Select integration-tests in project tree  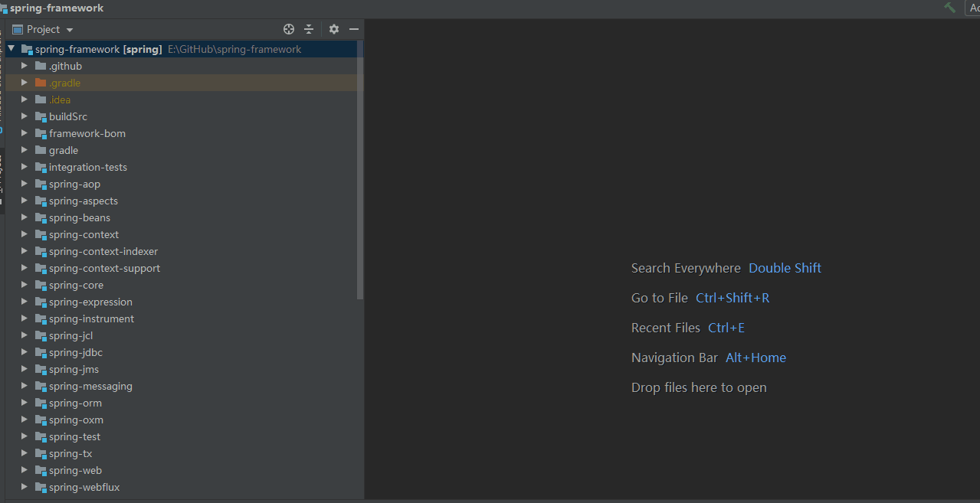88,167
